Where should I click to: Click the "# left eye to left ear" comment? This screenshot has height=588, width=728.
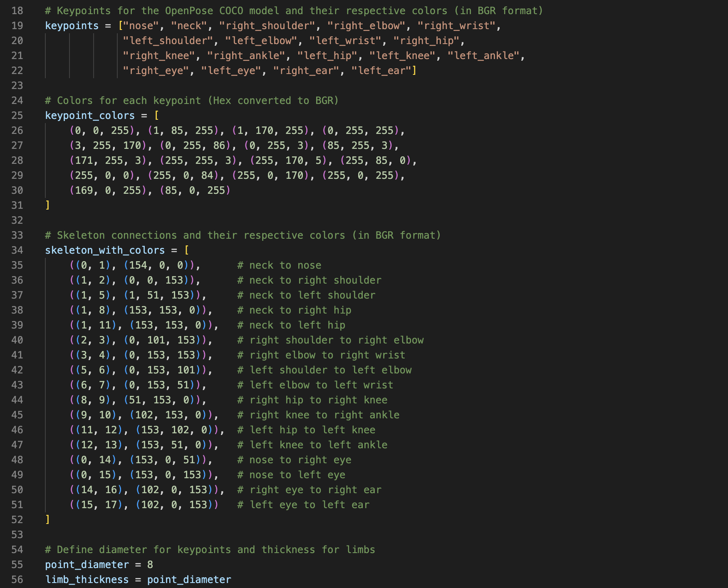(x=303, y=505)
